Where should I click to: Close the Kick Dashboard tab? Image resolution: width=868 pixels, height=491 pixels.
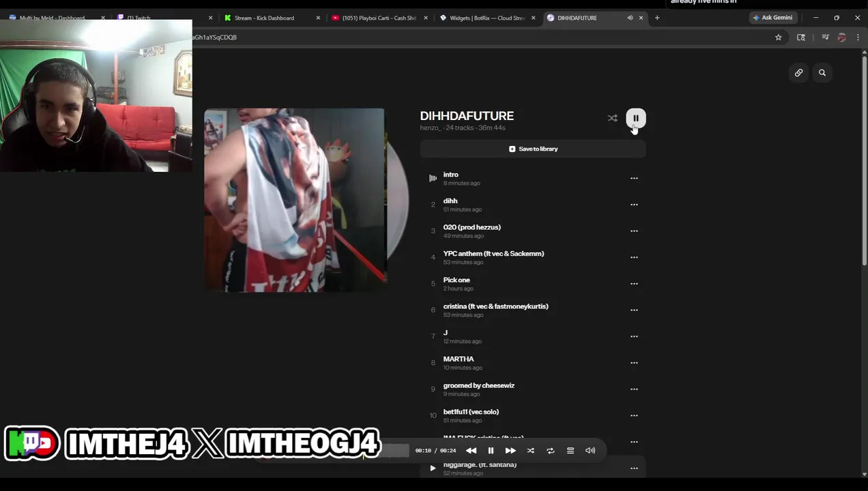318,18
